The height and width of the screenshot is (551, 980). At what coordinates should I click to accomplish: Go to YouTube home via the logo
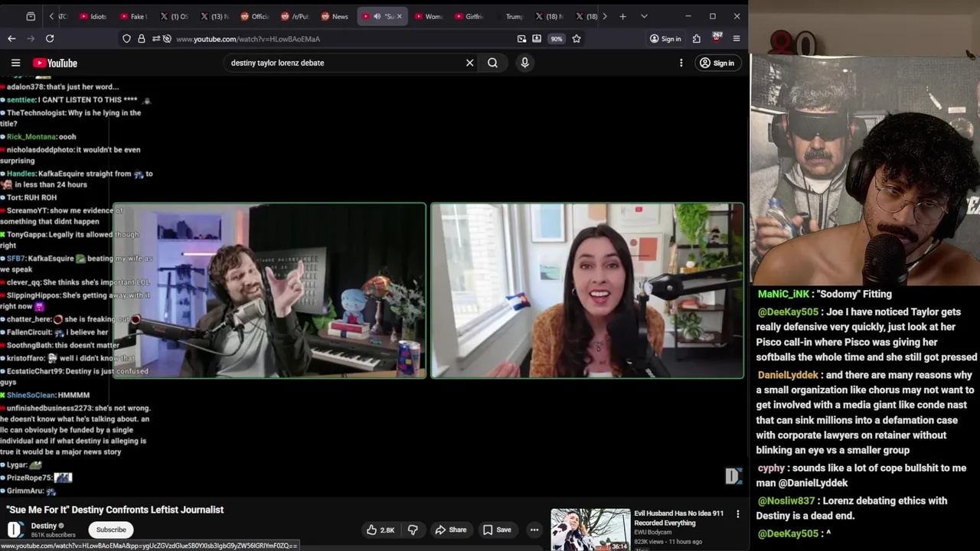point(55,63)
